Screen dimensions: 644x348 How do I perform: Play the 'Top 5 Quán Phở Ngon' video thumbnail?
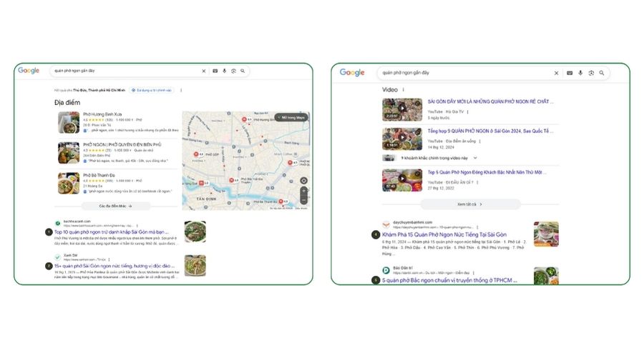point(402,180)
